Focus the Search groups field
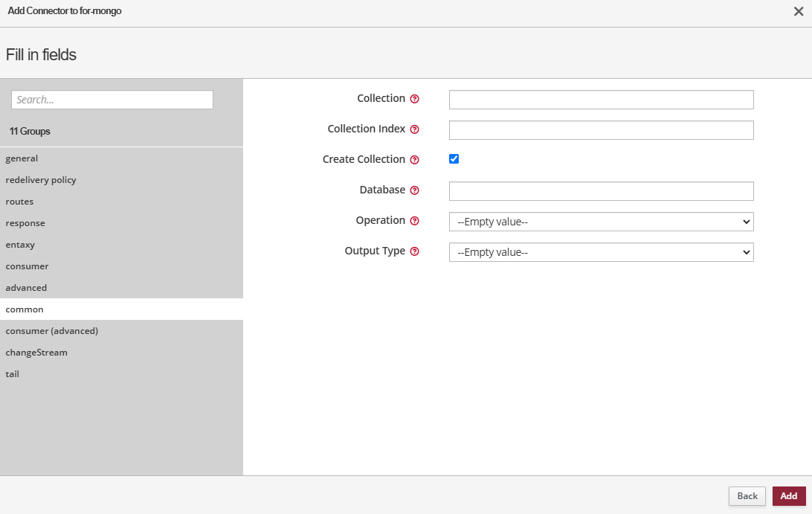The image size is (812, 514). click(112, 100)
